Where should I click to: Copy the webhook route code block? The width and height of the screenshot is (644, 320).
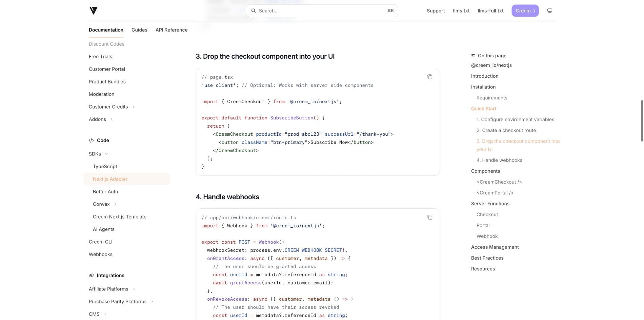tap(430, 218)
